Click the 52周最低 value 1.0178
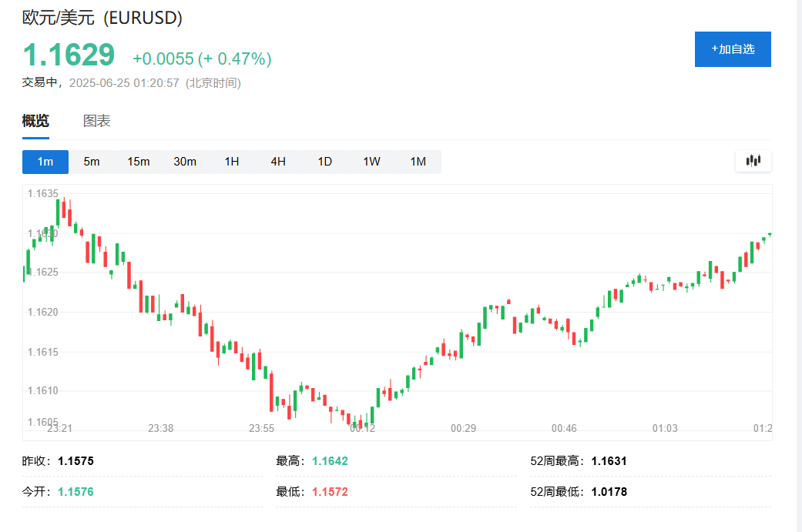 pyautogui.click(x=609, y=492)
